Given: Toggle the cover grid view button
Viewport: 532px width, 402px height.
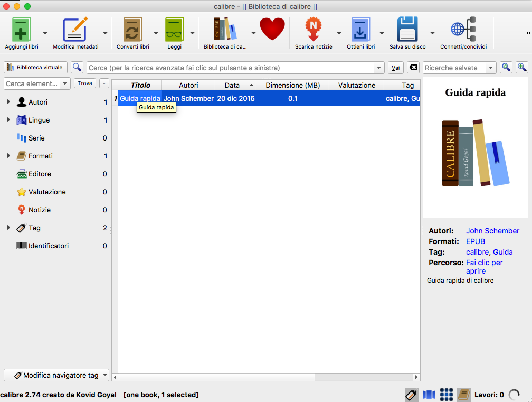Looking at the screenshot, I should (x=446, y=394).
